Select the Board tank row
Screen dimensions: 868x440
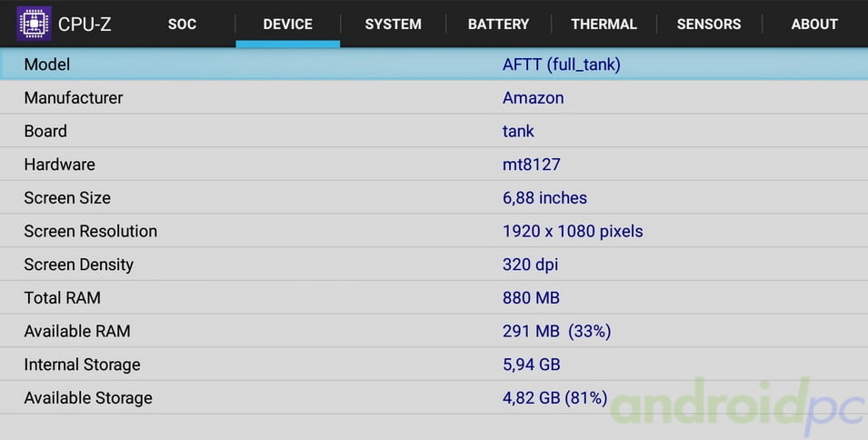(x=434, y=131)
